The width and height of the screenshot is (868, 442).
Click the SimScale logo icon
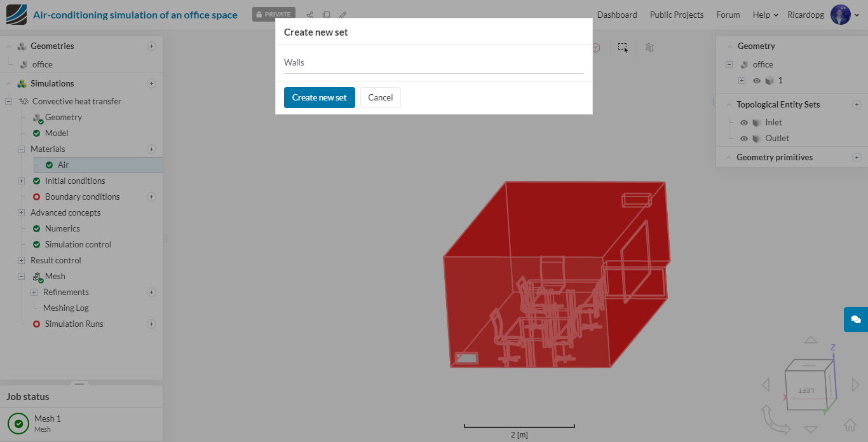click(17, 14)
